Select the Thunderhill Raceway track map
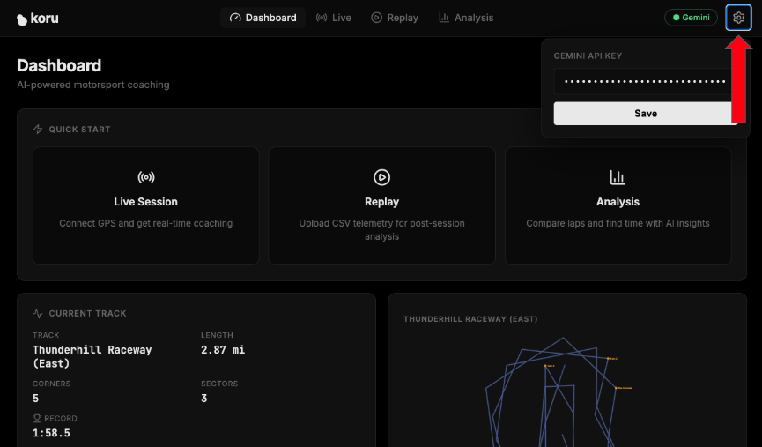 (560, 390)
